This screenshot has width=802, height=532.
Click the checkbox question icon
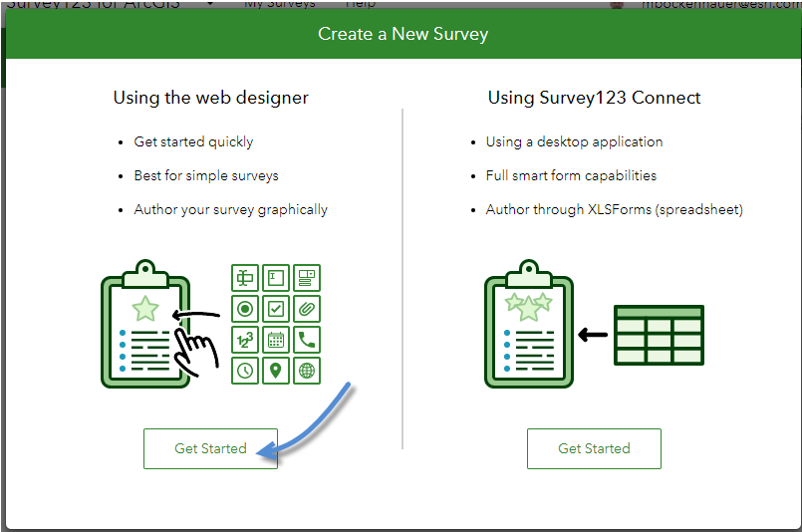coord(276,309)
